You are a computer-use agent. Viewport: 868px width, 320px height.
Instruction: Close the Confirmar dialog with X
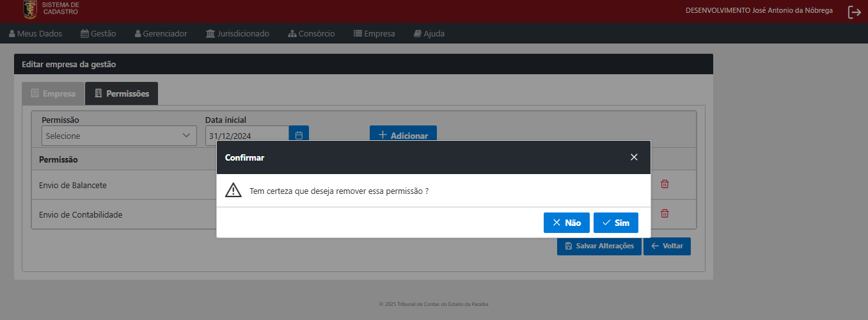click(x=634, y=157)
